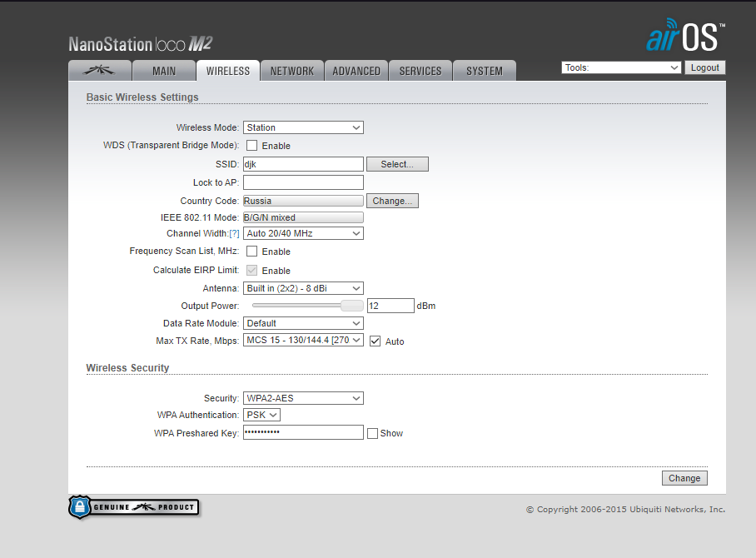Open the Max TX Rate dropdown
The image size is (756, 558).
pyautogui.click(x=303, y=340)
